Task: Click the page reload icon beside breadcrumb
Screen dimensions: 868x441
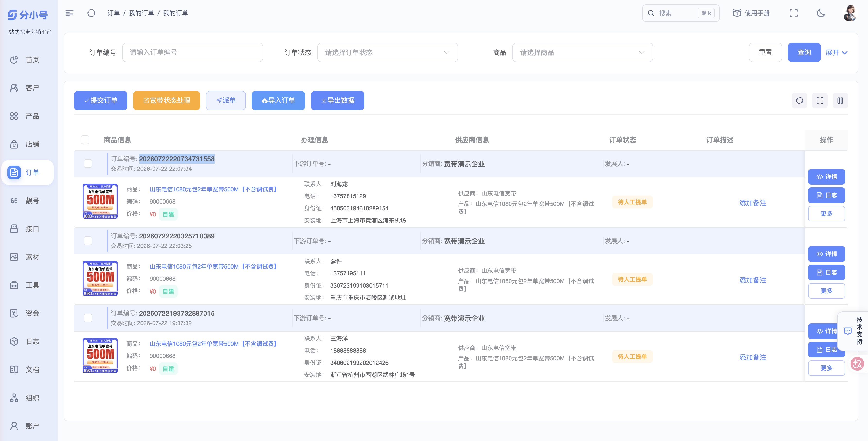Action: [x=91, y=13]
